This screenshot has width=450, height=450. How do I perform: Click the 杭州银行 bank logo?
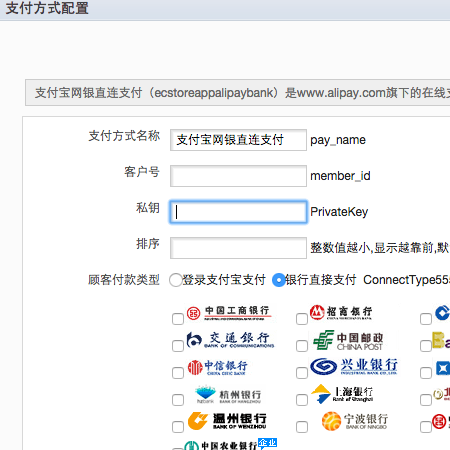coord(228,395)
